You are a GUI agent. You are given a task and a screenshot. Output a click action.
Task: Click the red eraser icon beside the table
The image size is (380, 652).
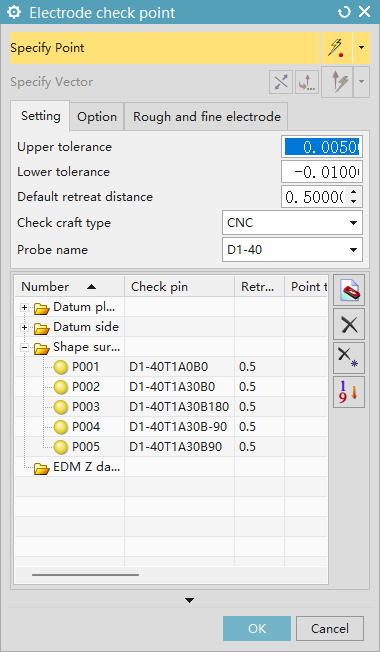349,290
